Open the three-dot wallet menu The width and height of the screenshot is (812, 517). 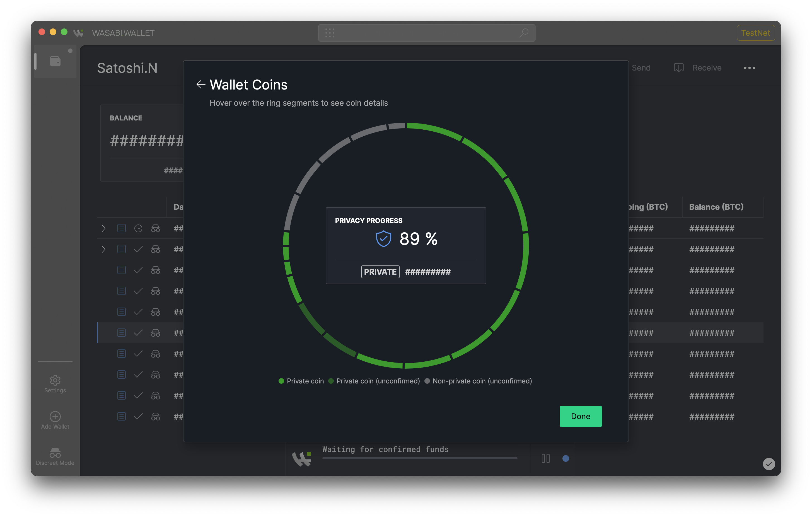[x=749, y=68]
